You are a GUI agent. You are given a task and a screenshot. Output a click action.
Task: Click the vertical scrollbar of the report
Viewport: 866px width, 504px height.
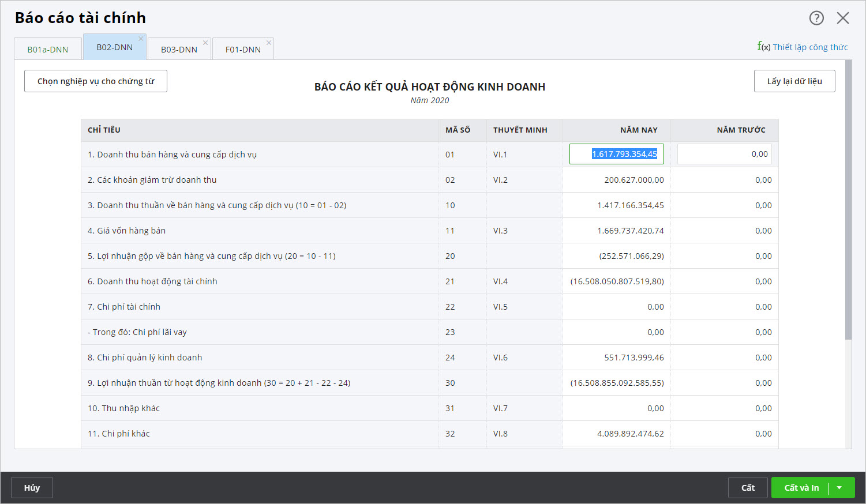(x=848, y=202)
